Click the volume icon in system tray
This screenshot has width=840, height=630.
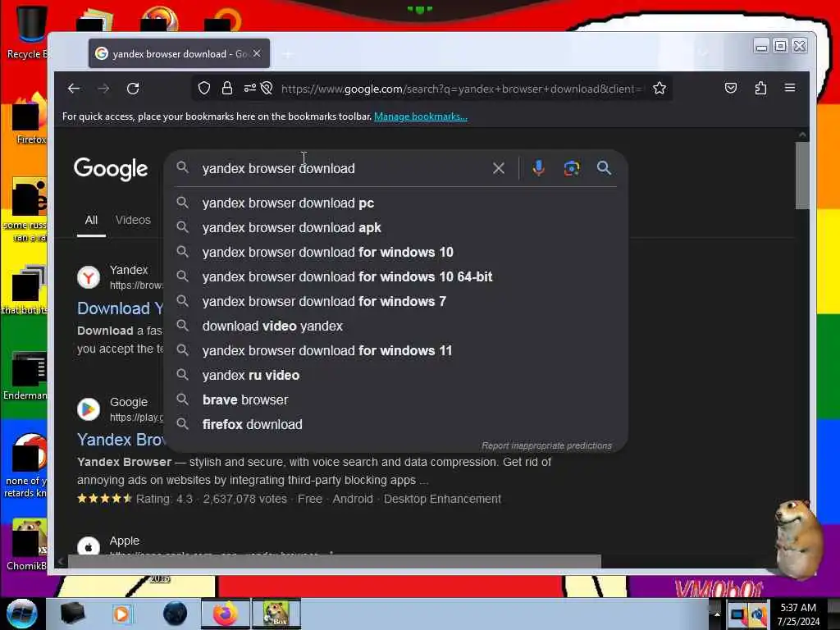758,614
